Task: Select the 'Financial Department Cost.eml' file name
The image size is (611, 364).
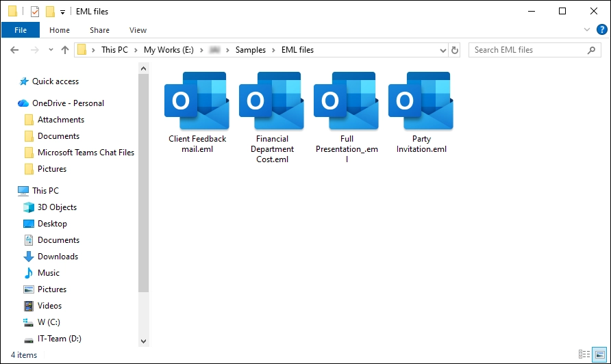Action: coord(272,149)
